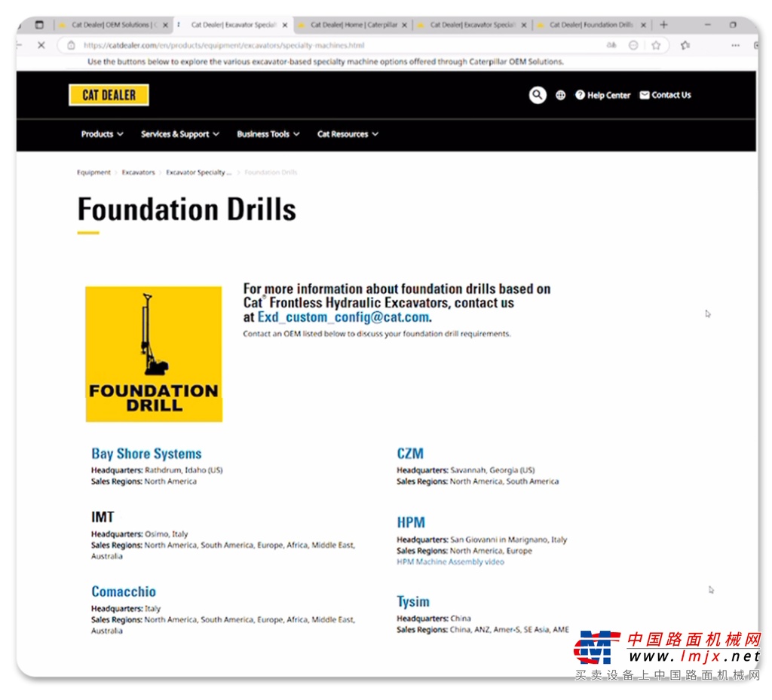The width and height of the screenshot is (772, 700).
Task: Click the search magnifier icon in header
Action: [537, 95]
